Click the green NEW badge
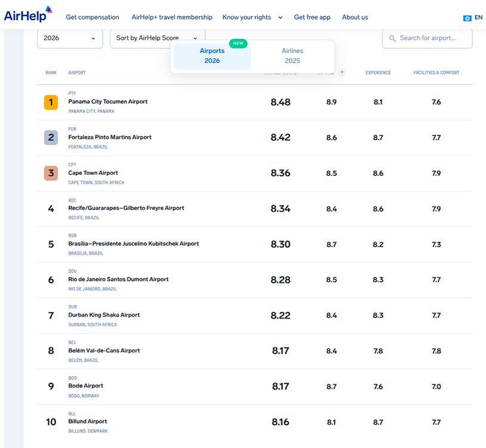The height and width of the screenshot is (448, 486). [238, 43]
